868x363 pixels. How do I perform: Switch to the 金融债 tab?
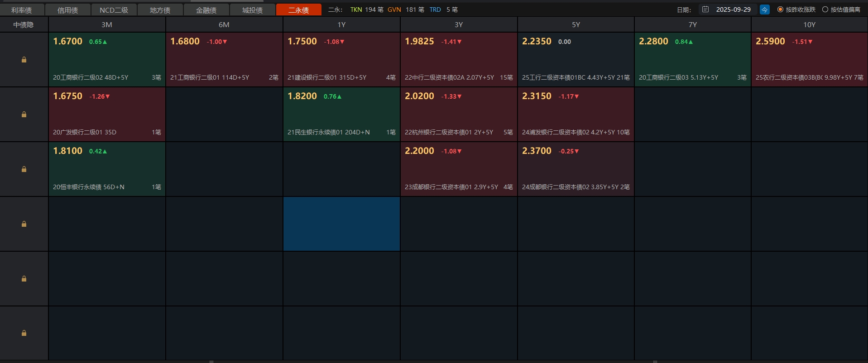(x=206, y=10)
